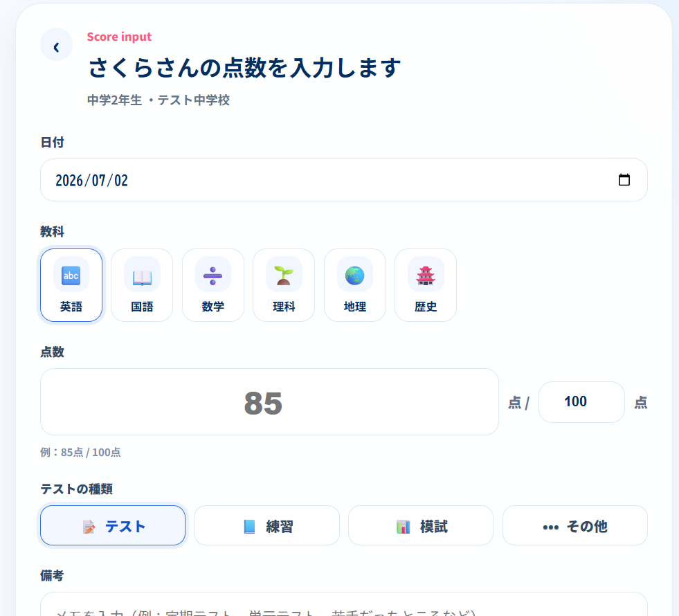Choose 模試 as the test type
The height and width of the screenshot is (616, 679).
(421, 525)
